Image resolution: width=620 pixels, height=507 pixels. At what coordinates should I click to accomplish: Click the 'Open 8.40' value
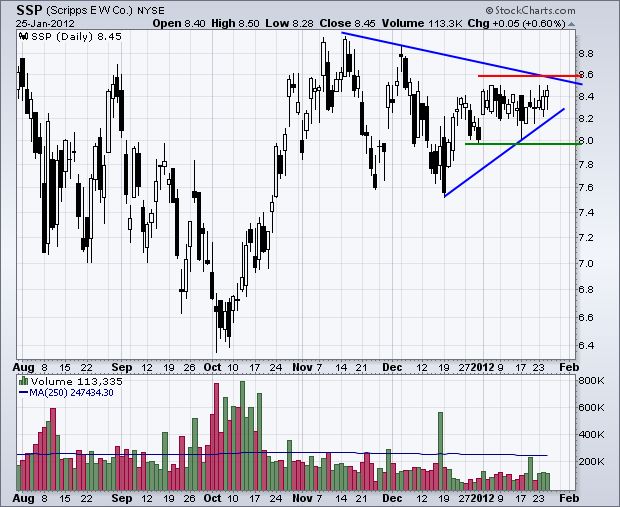click(179, 23)
